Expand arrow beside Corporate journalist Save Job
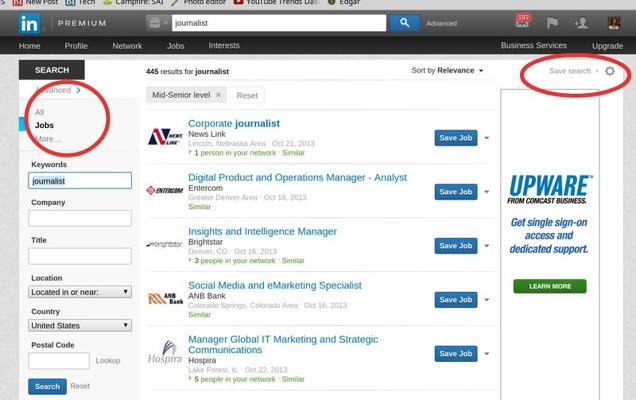 487,138
